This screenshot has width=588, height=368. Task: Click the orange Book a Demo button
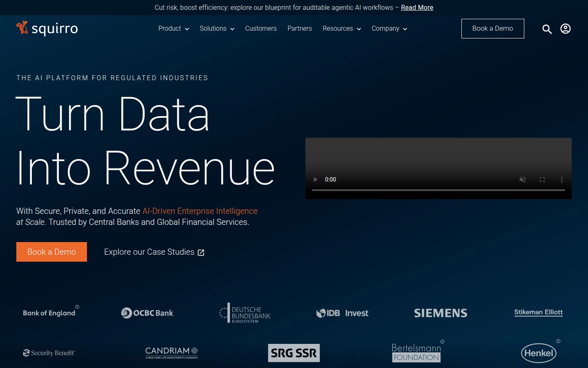(x=51, y=252)
